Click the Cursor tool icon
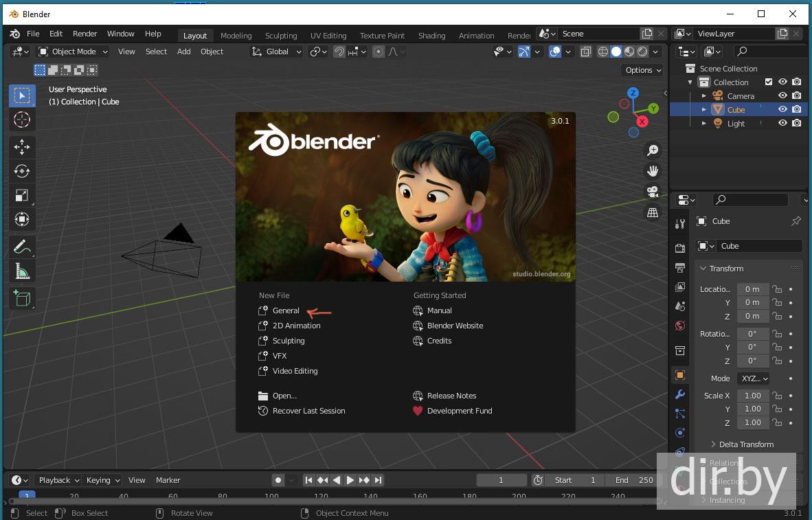The height and width of the screenshot is (520, 812). click(22, 120)
